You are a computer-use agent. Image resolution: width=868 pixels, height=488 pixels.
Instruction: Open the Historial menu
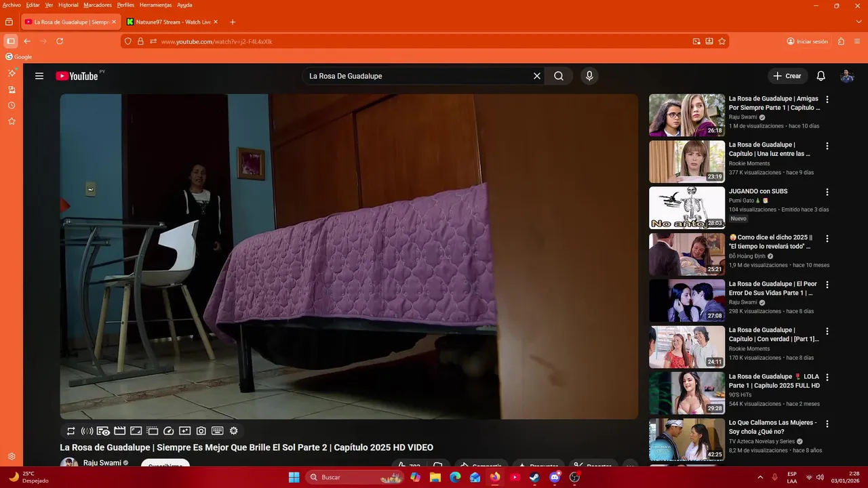68,5
